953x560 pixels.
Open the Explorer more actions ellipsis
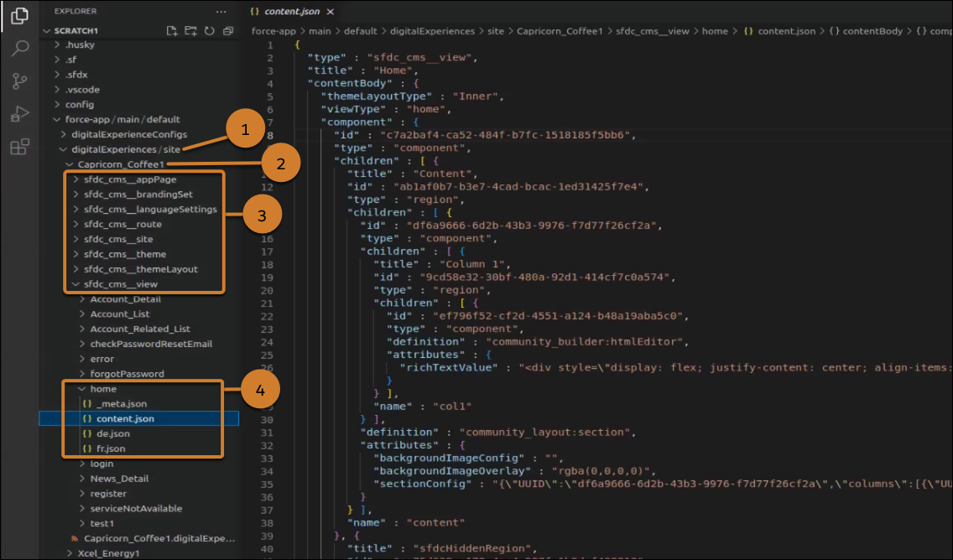pos(221,12)
